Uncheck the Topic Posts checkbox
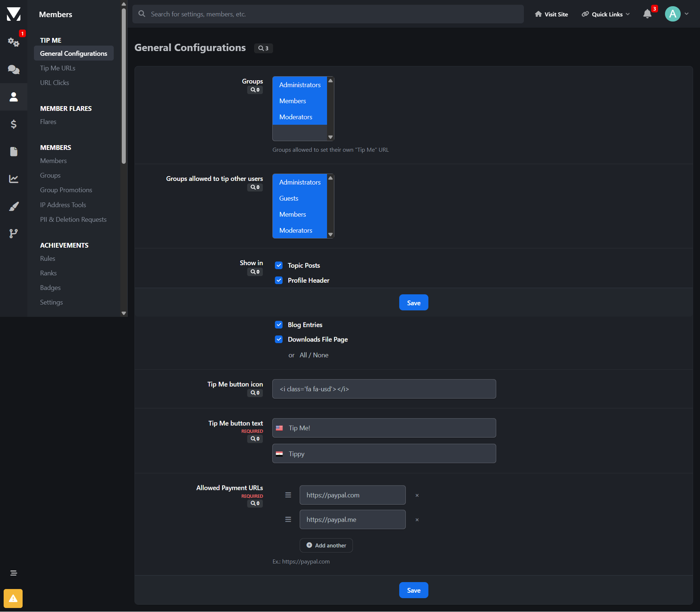The image size is (700, 612). [x=279, y=265]
